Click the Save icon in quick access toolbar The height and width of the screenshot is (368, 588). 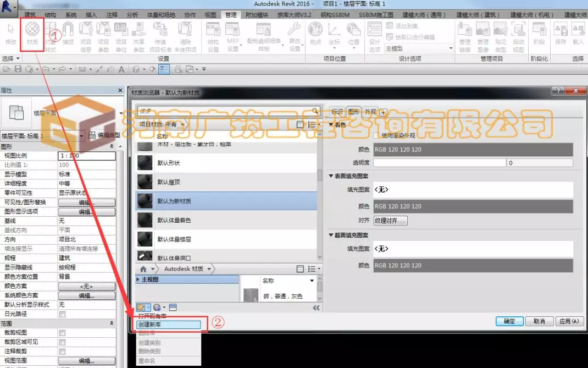18,69
